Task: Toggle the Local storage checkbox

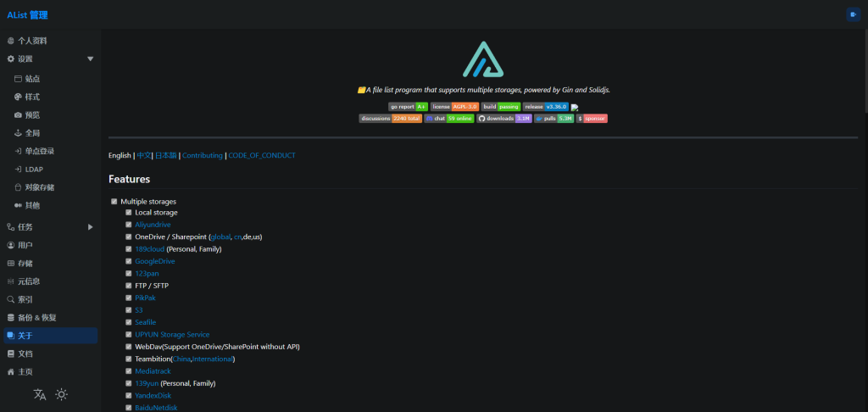Action: [129, 212]
